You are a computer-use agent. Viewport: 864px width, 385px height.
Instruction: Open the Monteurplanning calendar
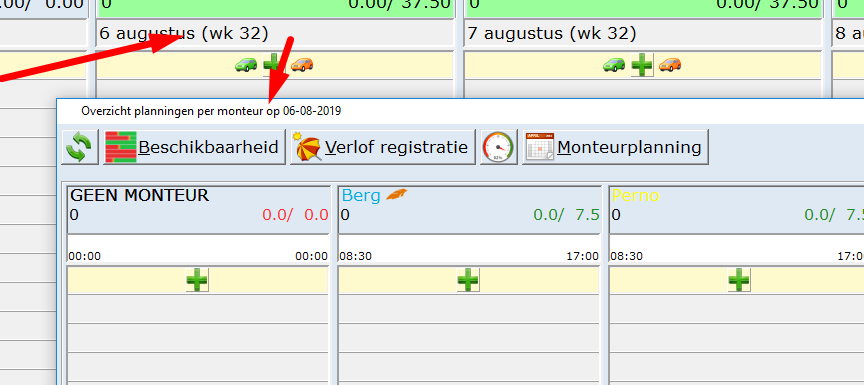pyautogui.click(x=615, y=147)
